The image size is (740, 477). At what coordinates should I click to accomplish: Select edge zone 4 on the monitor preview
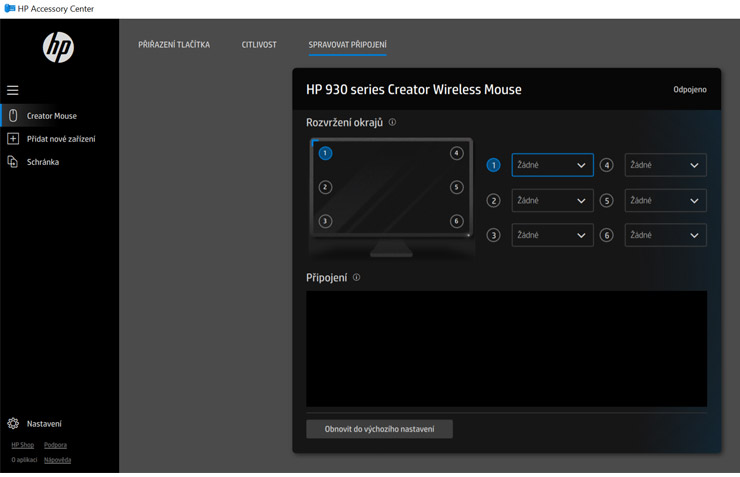456,153
